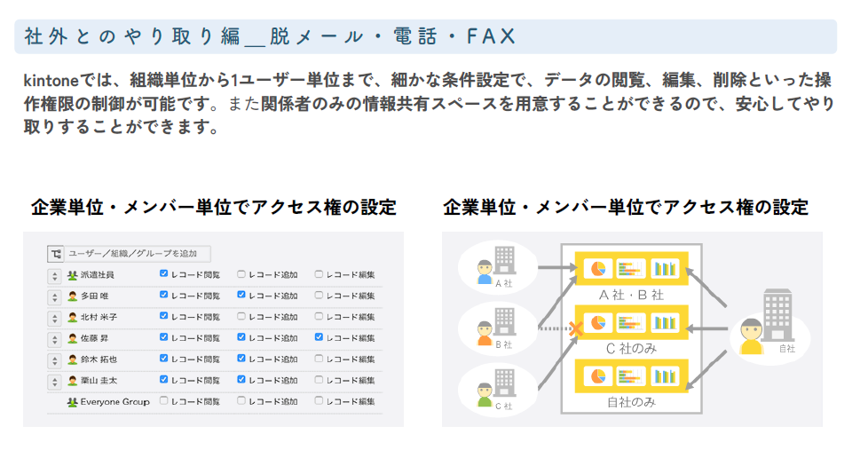Viewport: 868px width, 466px height.
Task: Click the pie chart icon in A社・B社 bar
Action: 598,269
